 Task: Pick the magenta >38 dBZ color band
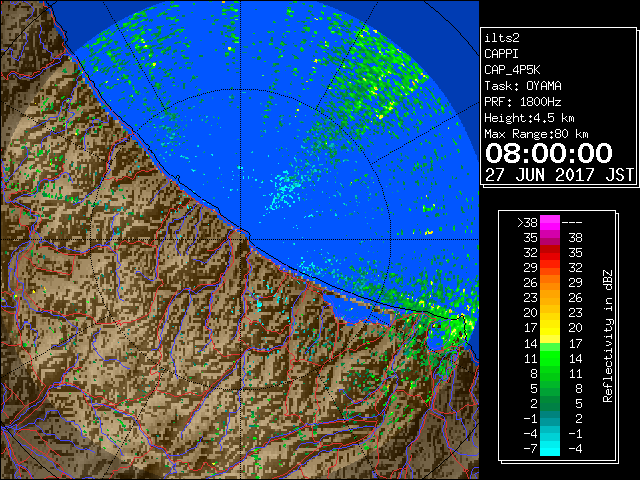tap(550, 223)
